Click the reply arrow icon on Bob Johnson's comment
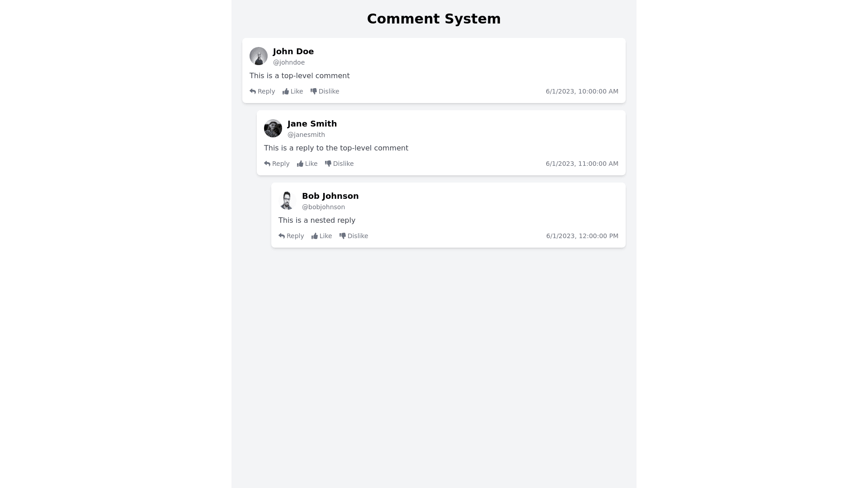 [x=282, y=236]
